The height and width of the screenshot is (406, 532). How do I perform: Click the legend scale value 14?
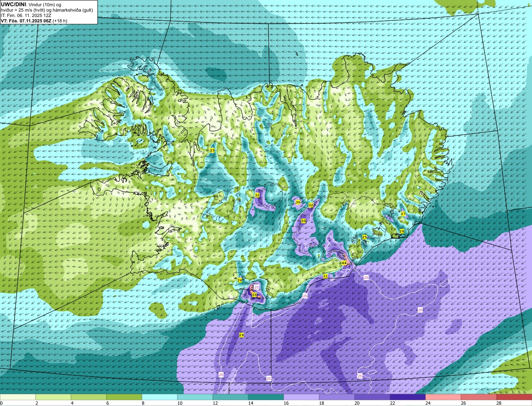click(250, 403)
